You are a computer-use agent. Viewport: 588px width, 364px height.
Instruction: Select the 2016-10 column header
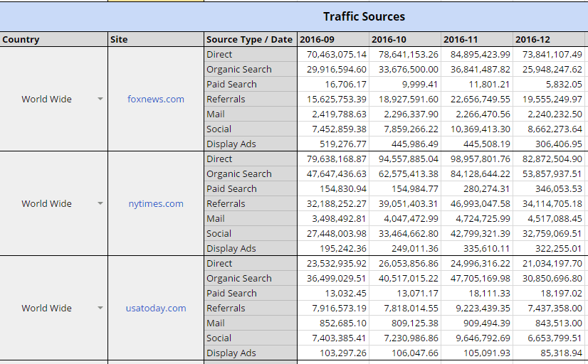pyautogui.click(x=405, y=40)
